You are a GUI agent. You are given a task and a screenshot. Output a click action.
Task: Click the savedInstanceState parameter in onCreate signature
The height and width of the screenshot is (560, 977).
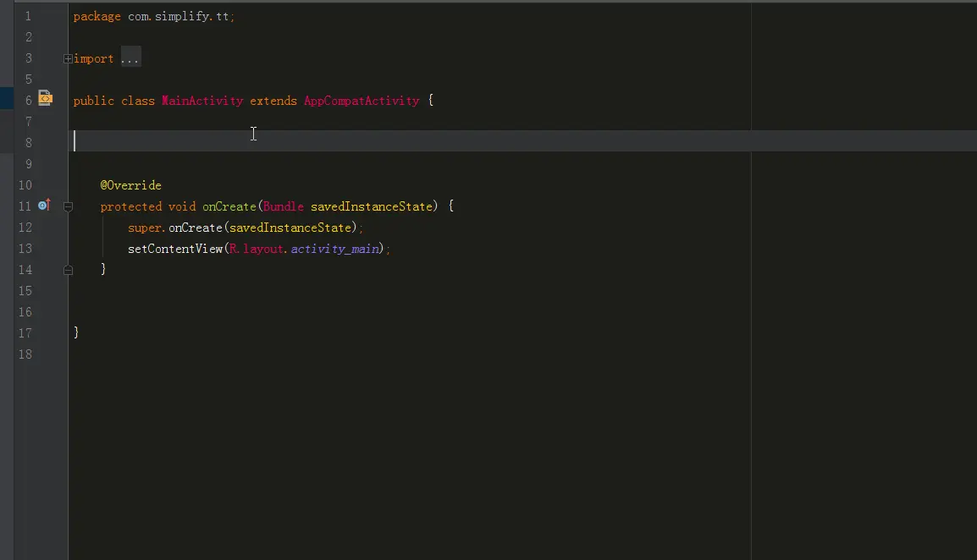[x=372, y=206]
